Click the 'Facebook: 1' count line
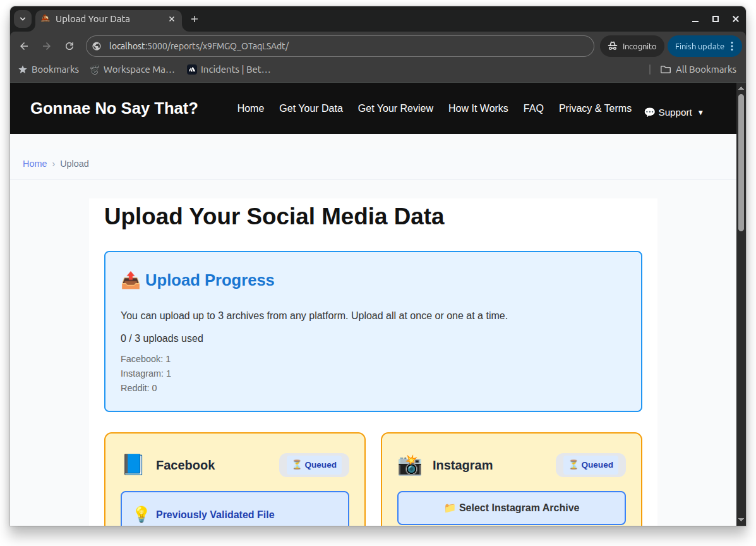 [x=146, y=359]
